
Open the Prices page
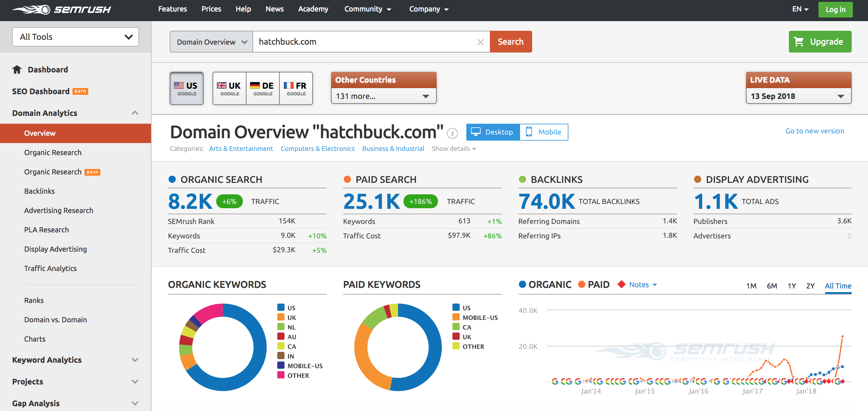(x=211, y=9)
